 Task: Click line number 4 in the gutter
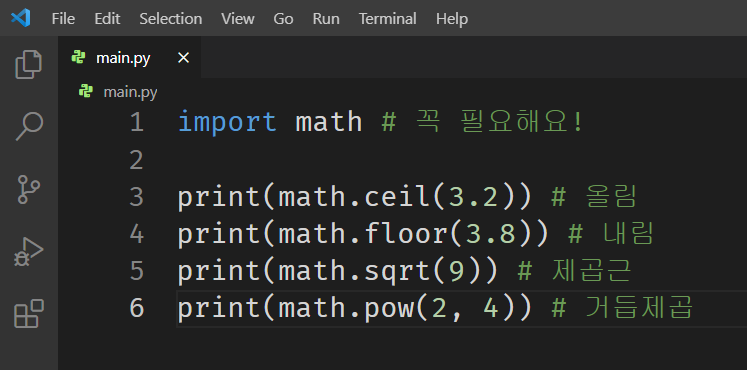[136, 234]
